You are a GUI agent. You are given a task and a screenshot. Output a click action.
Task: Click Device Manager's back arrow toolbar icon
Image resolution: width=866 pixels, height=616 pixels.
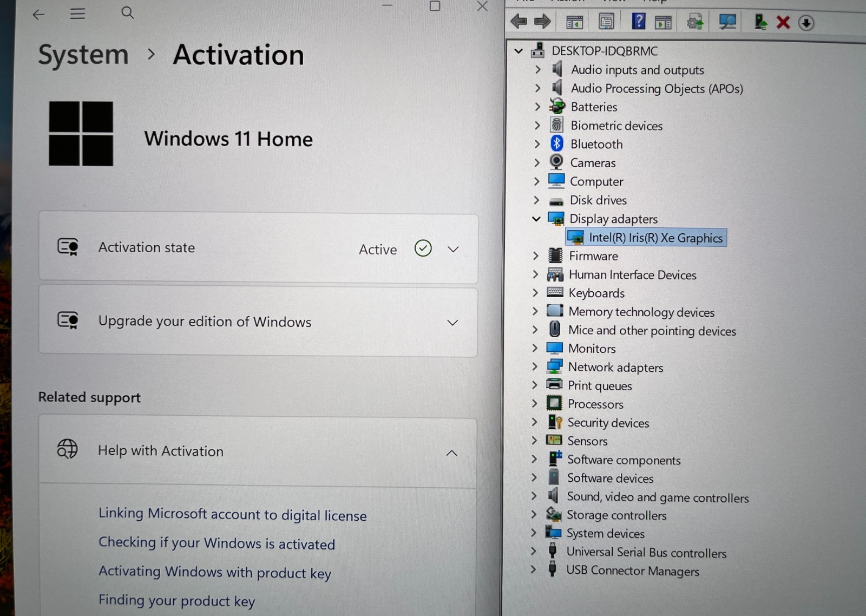519,22
